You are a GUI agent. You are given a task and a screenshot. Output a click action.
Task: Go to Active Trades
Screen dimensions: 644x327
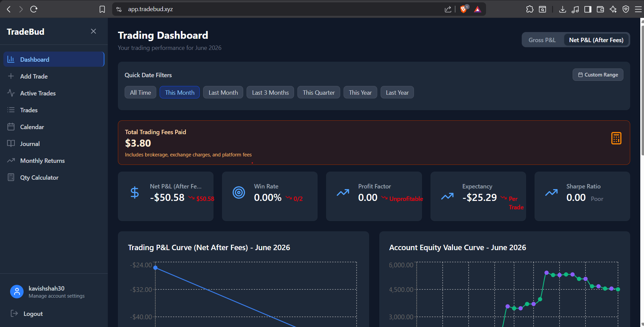(54, 93)
